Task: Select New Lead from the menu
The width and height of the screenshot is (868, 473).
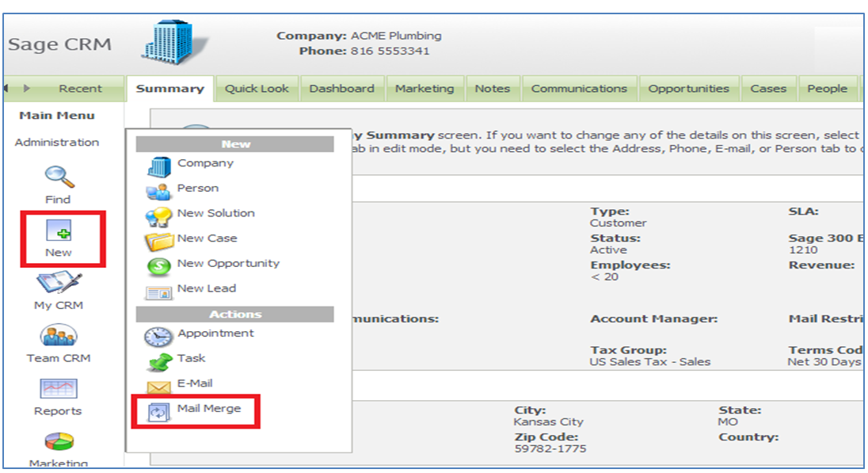Action: (207, 288)
